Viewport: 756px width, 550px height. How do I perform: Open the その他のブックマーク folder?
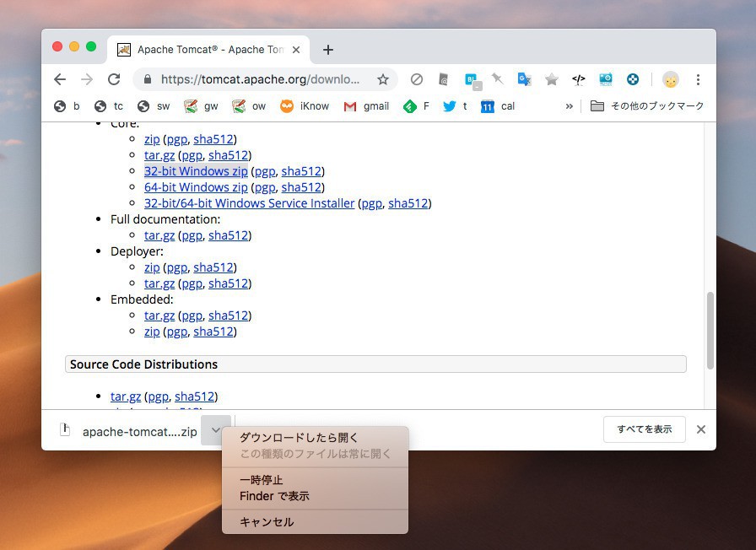tap(647, 106)
